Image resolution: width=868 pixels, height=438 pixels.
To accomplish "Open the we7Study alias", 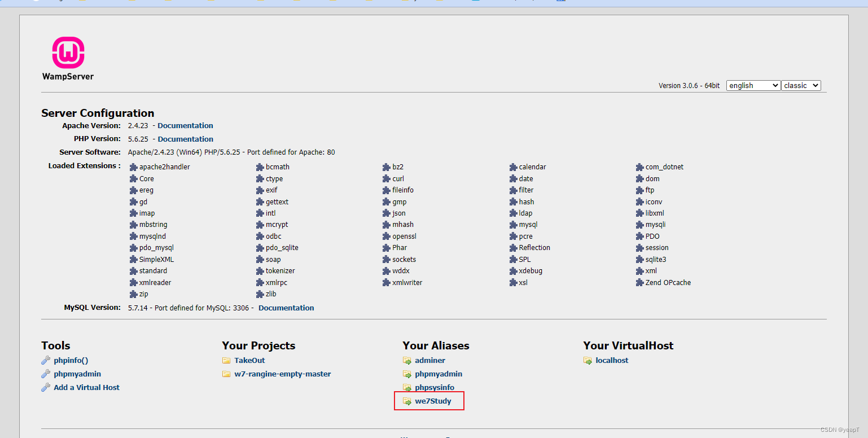I will coord(433,401).
